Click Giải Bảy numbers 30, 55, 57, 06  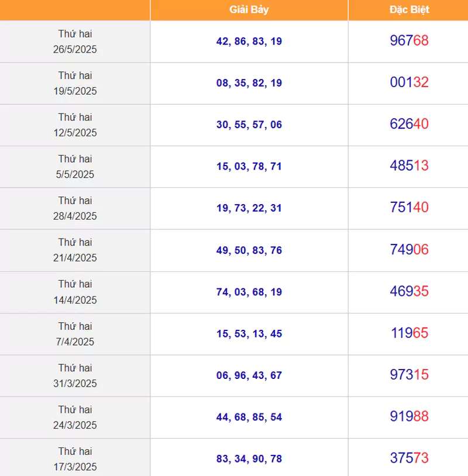tap(249, 125)
